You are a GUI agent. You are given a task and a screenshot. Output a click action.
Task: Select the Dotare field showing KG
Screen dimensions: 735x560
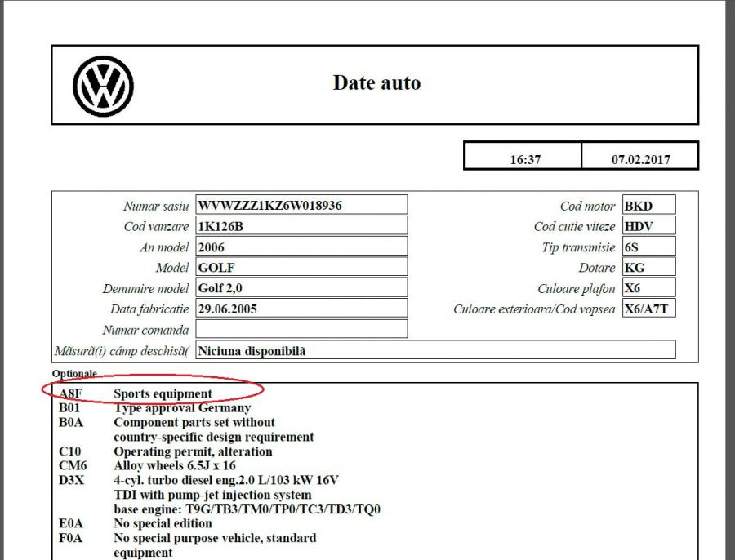pyautogui.click(x=648, y=267)
